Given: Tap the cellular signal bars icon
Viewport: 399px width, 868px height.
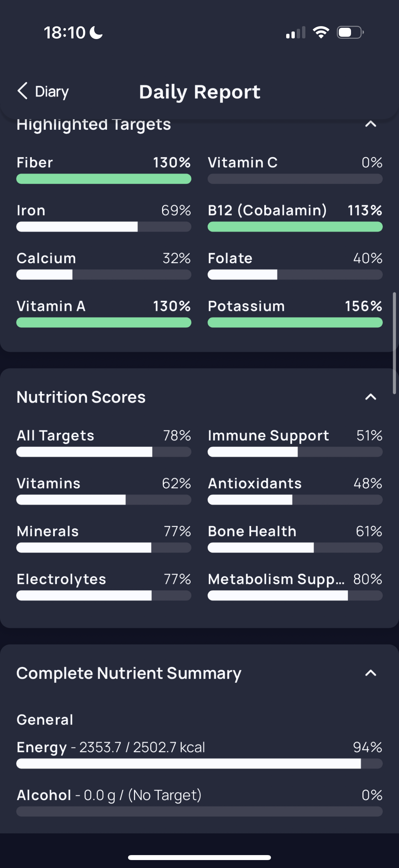Looking at the screenshot, I should 296,32.
